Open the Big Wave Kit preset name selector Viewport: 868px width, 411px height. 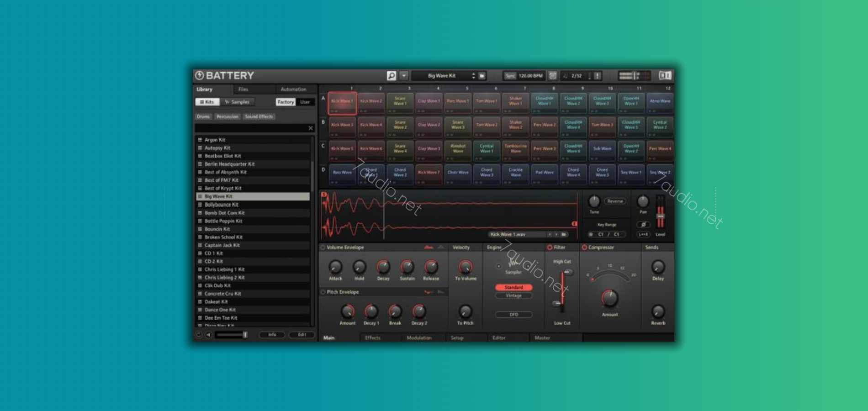[441, 76]
